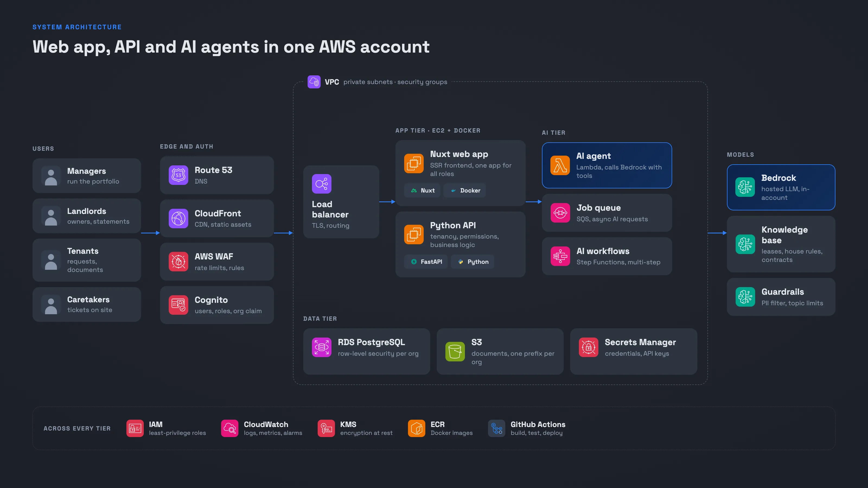Click the 'SYSTEM ARCHITECTURE' heading label
868x488 pixels.
point(77,27)
